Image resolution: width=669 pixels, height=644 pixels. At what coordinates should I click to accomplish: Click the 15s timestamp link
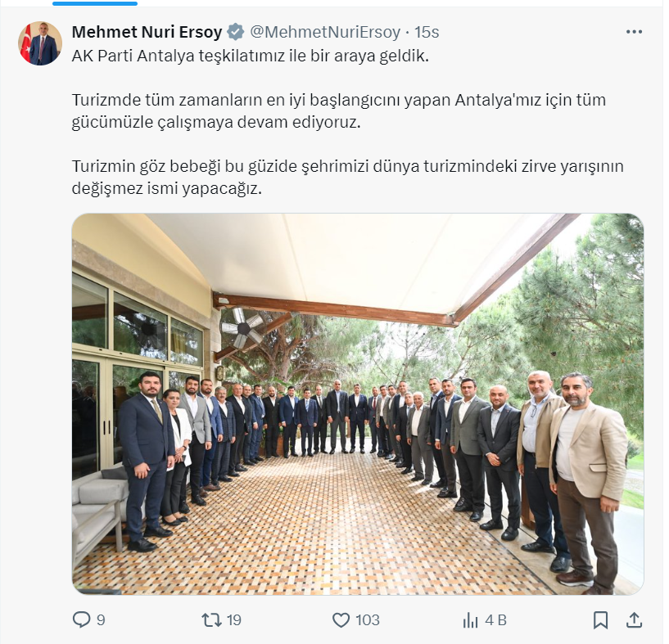pyautogui.click(x=427, y=32)
